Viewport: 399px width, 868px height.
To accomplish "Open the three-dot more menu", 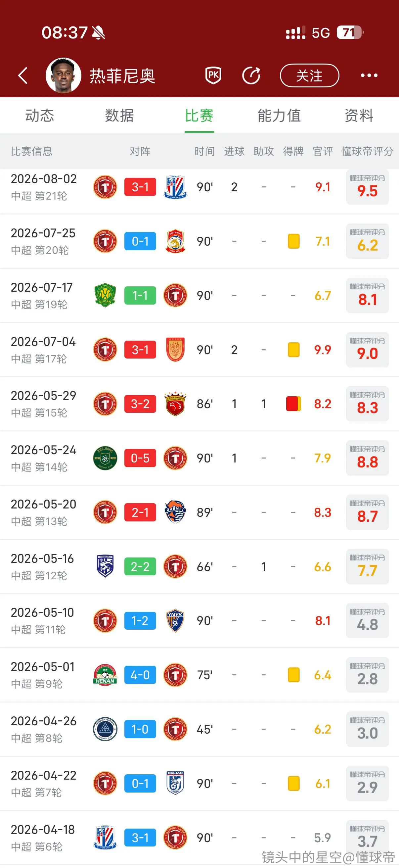I will click(x=369, y=75).
